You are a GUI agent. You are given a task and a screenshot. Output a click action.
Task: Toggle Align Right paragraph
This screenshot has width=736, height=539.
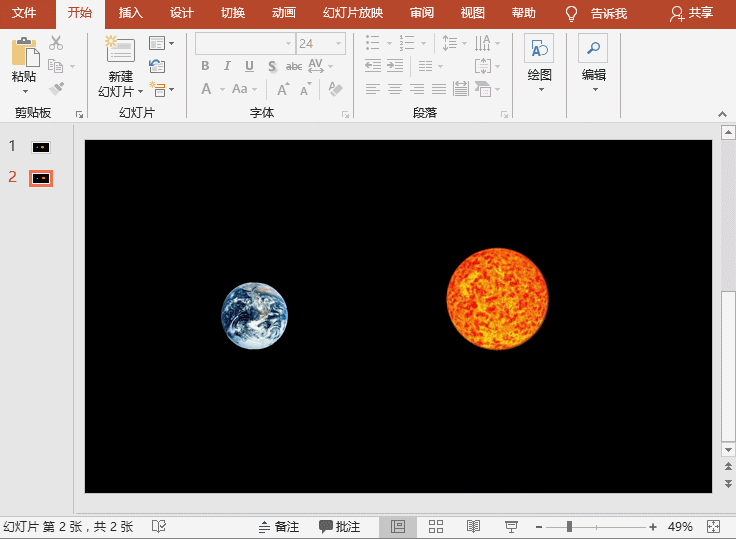tap(417, 89)
